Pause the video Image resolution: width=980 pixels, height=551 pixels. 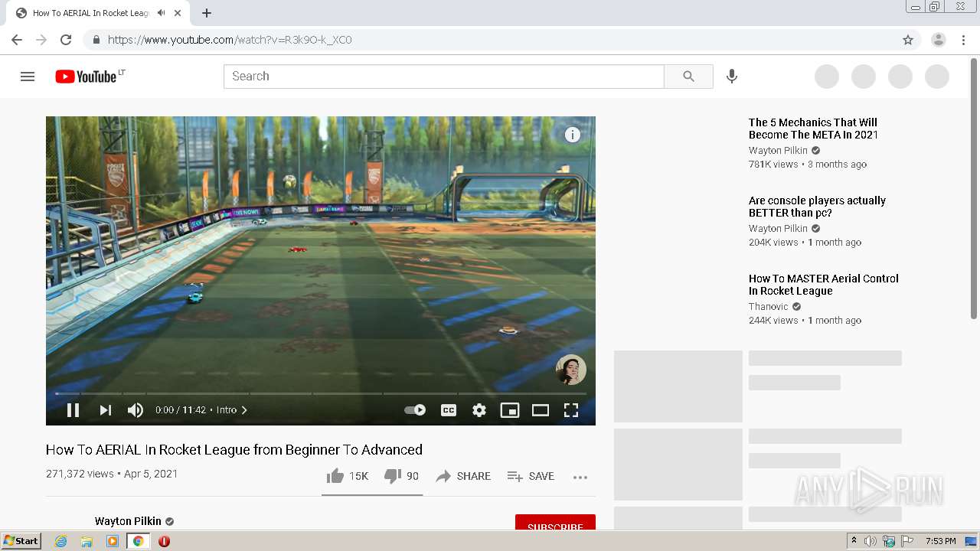73,410
